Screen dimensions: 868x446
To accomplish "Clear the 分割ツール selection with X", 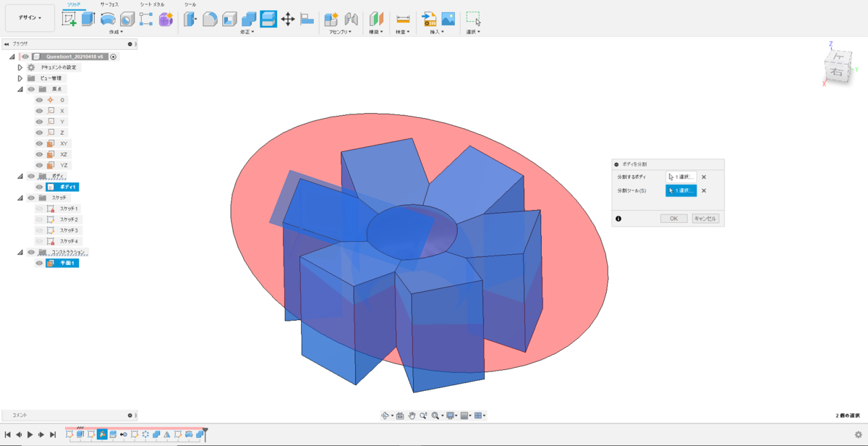I will 704,191.
